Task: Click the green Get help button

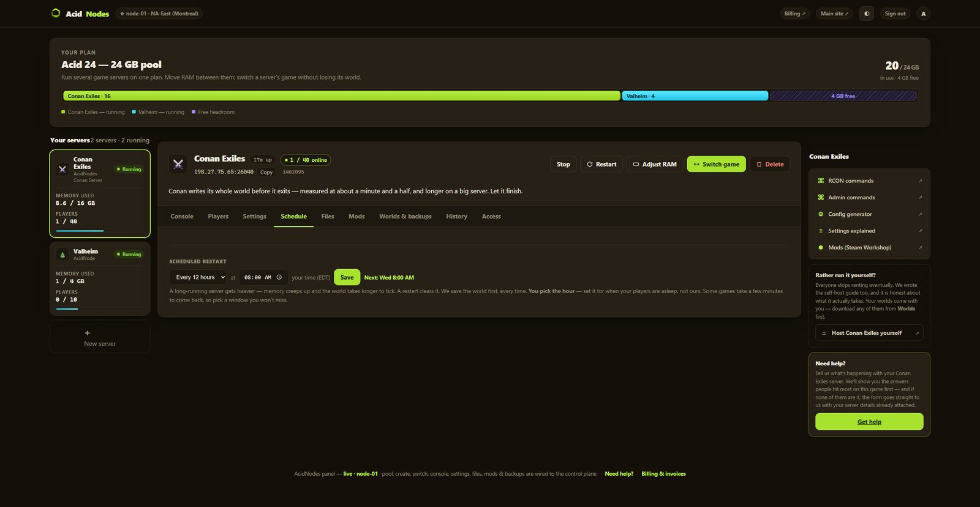Action: coord(870,422)
